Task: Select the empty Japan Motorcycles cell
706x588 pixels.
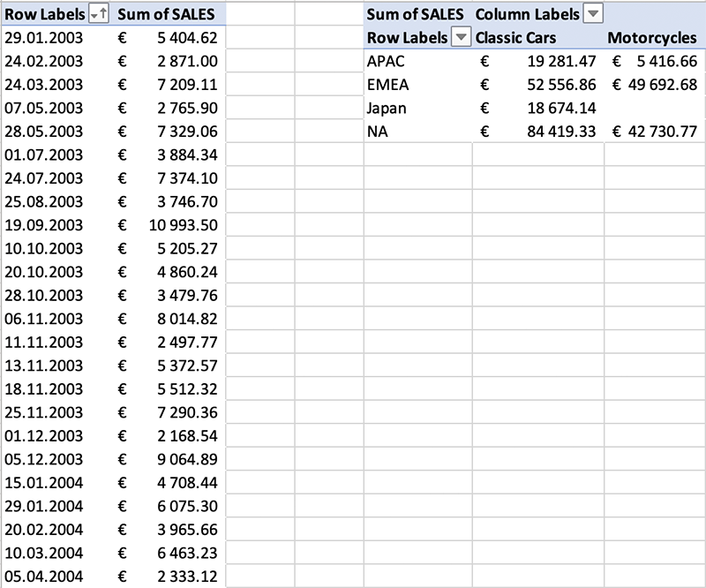Action: pos(653,109)
